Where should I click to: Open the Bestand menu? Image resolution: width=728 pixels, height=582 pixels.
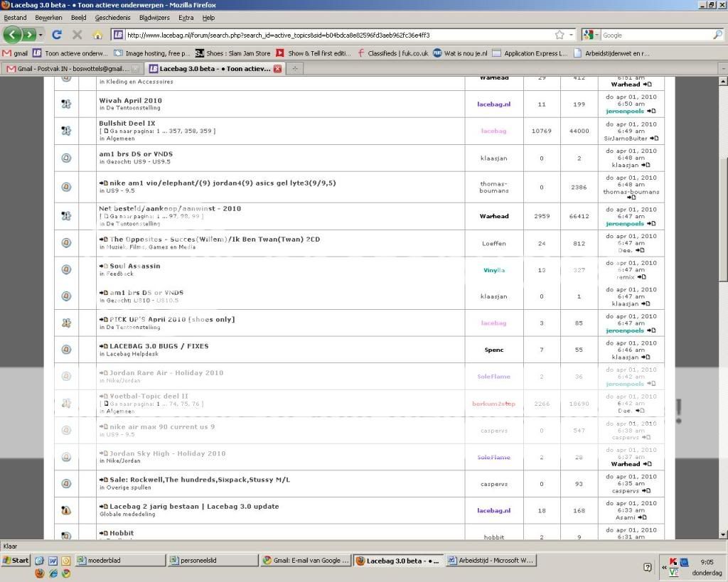click(16, 18)
